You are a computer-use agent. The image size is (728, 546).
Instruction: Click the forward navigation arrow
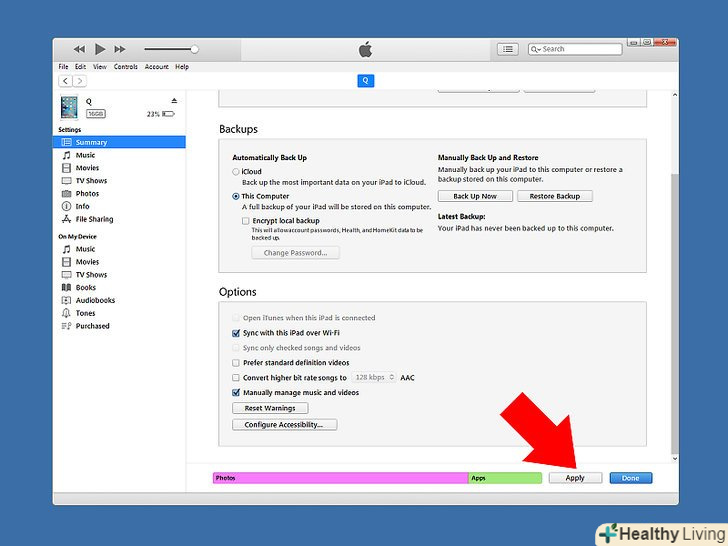80,81
